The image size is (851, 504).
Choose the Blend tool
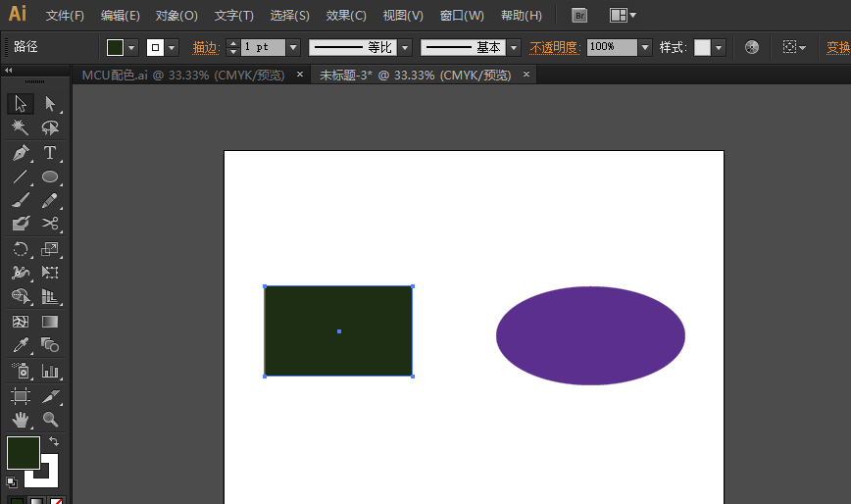point(50,345)
